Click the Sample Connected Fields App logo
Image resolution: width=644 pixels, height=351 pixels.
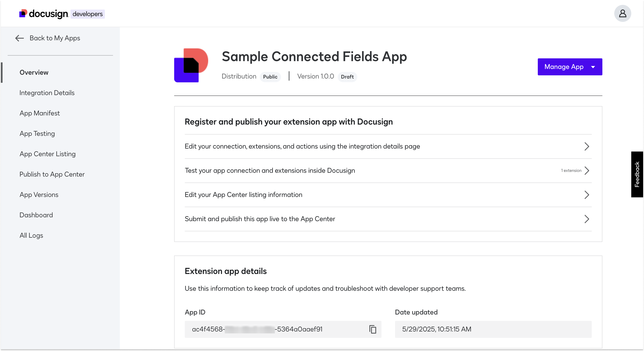pos(191,65)
